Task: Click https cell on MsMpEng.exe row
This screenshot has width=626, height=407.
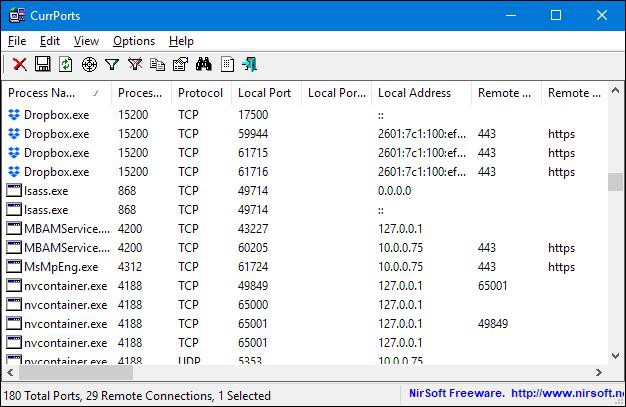Action: (561, 267)
